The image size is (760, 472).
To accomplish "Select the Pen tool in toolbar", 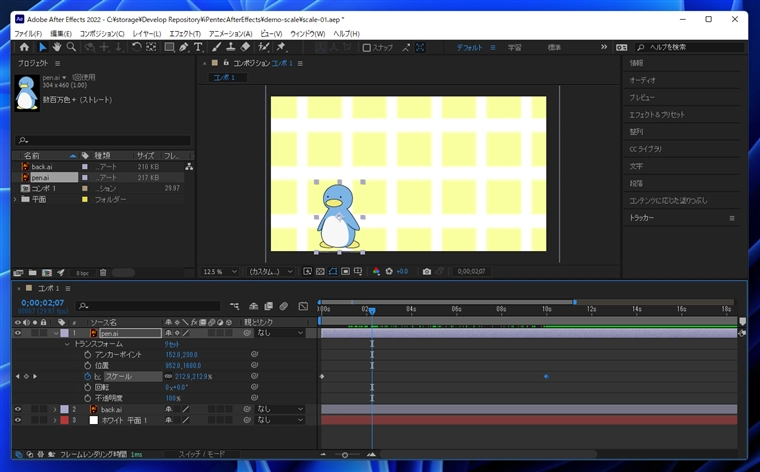I will pyautogui.click(x=184, y=47).
